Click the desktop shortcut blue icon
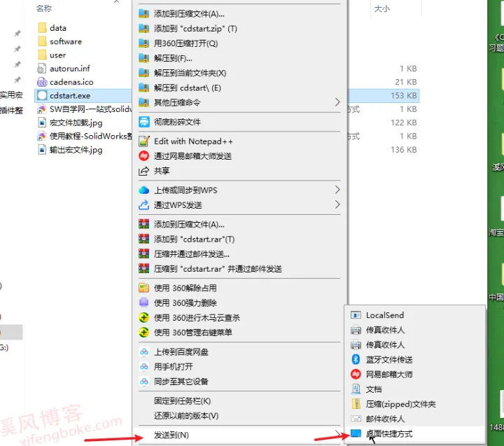 (356, 433)
